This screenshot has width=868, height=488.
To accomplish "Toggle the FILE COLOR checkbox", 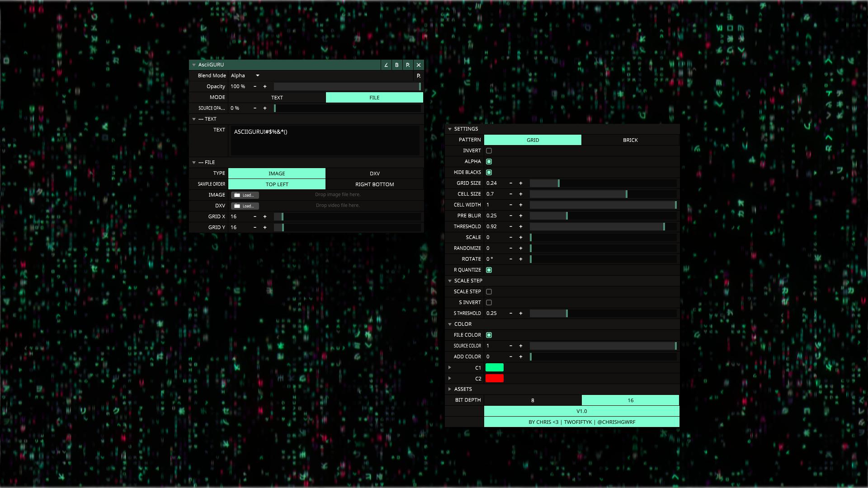I will coord(489,335).
